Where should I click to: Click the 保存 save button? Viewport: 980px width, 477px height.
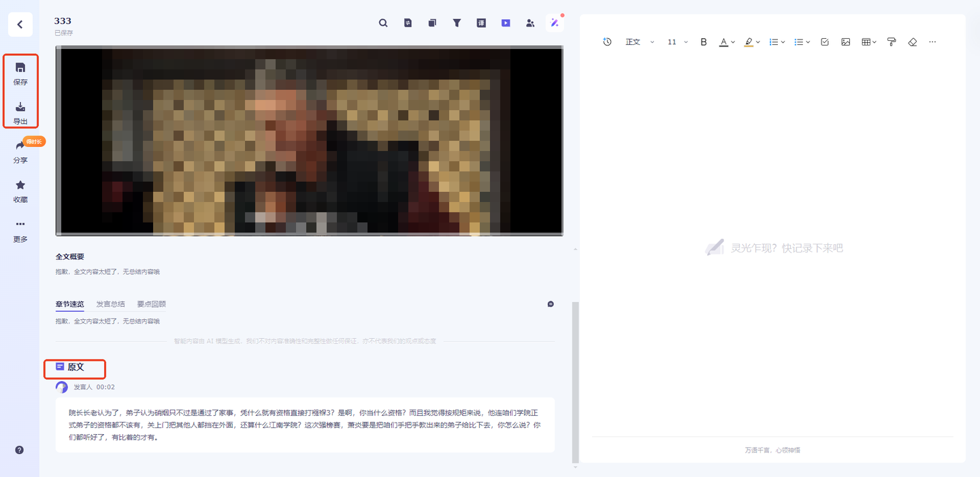[20, 73]
